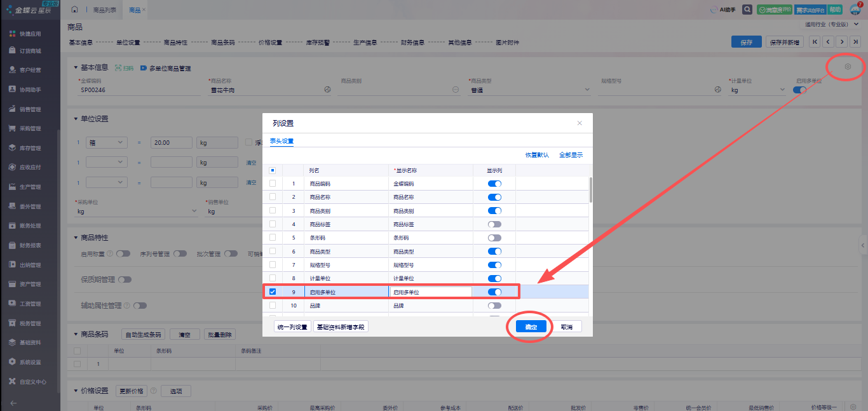
Task: Jump to the last record arrow
Action: (x=856, y=42)
